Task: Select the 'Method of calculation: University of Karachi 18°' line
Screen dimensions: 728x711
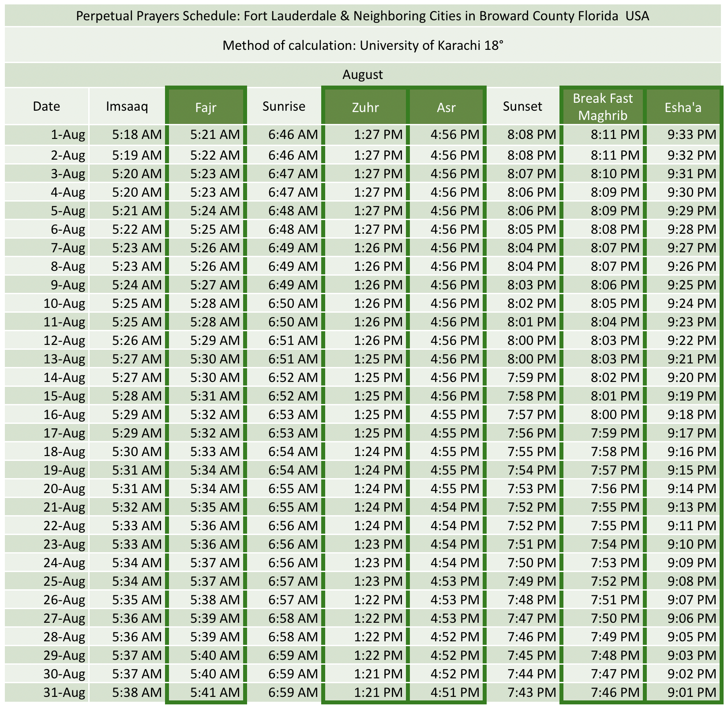Action: point(363,45)
